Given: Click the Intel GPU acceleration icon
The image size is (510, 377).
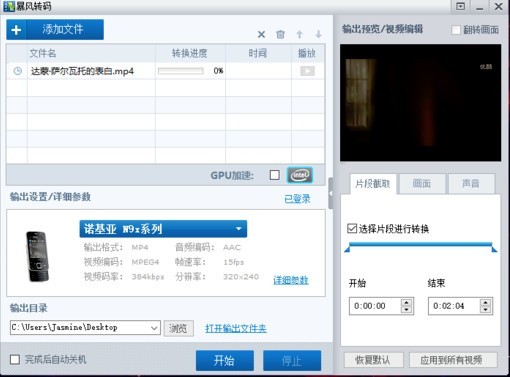Looking at the screenshot, I should (x=300, y=175).
